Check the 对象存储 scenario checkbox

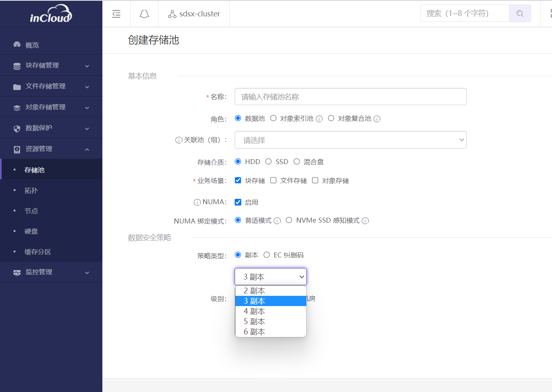coord(315,180)
